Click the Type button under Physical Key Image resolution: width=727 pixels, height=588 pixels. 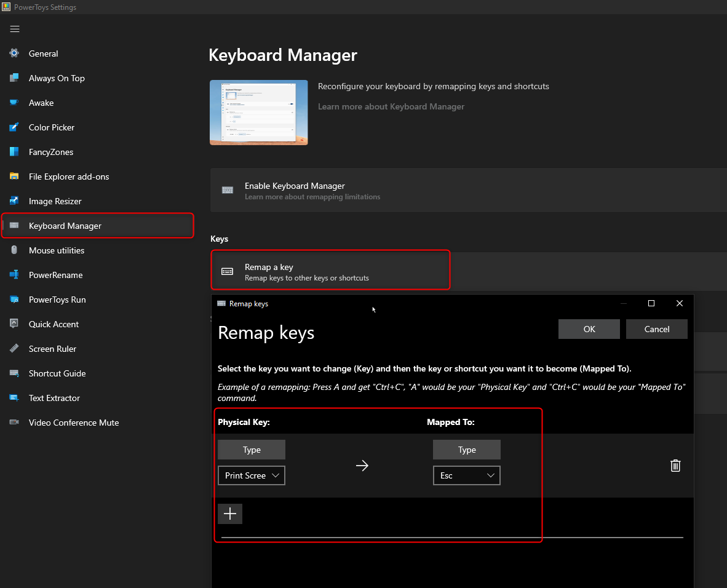pyautogui.click(x=251, y=449)
